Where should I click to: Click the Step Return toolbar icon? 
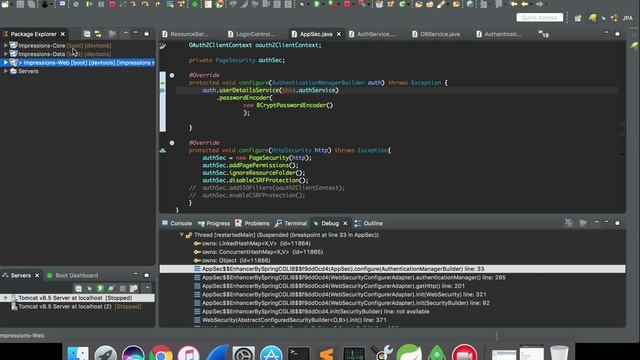158,4
